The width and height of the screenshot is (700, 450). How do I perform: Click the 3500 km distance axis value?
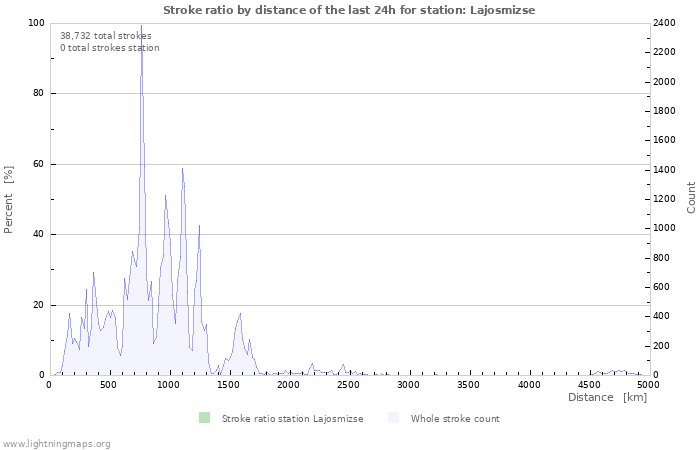click(468, 385)
